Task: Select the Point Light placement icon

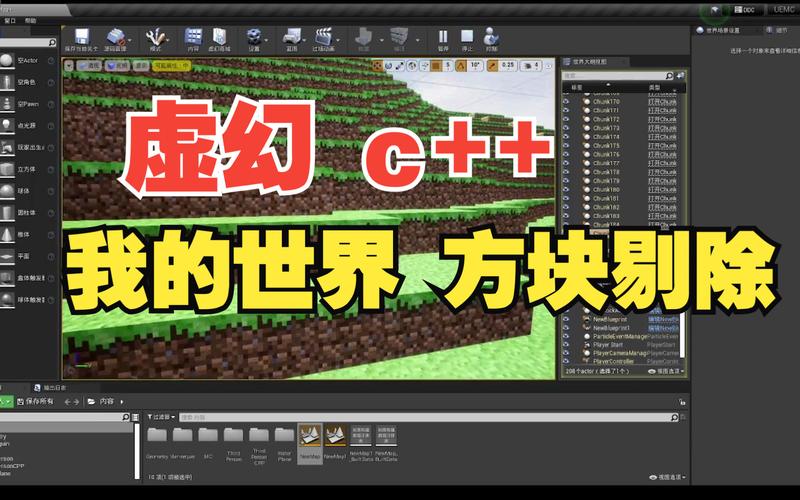Action: [7, 126]
